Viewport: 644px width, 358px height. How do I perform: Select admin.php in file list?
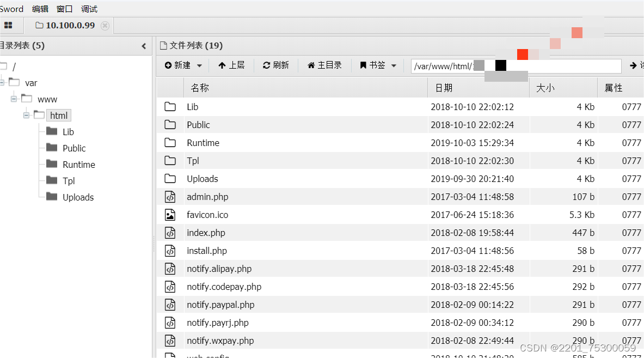pos(207,197)
